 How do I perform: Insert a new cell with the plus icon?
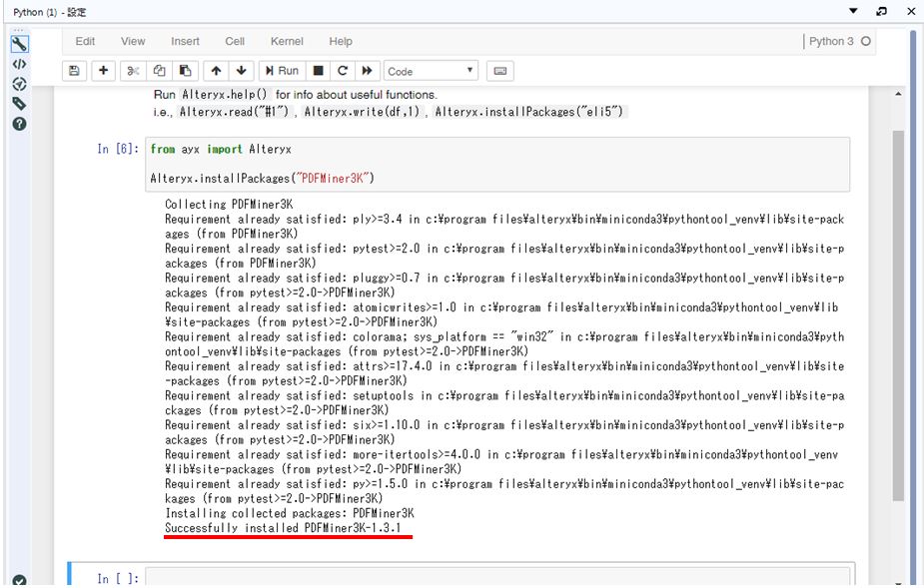[x=103, y=71]
